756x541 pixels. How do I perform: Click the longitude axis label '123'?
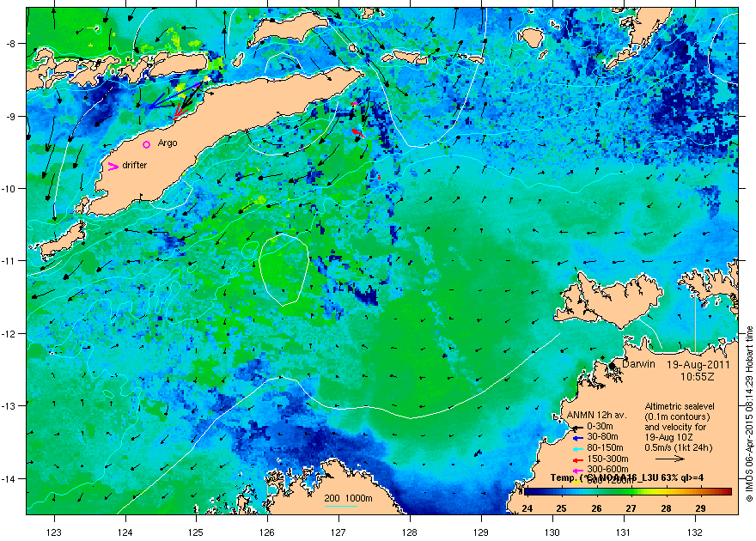(x=54, y=532)
